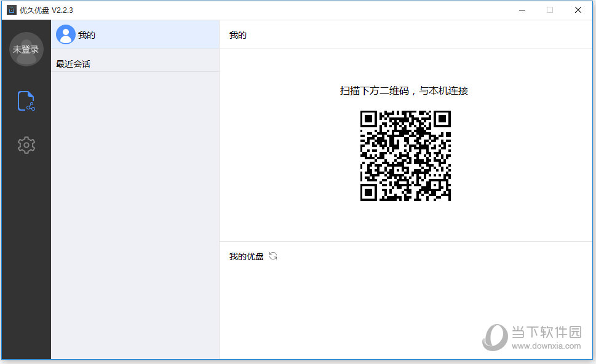The width and height of the screenshot is (596, 364).
Task: Open the file sharing icon in sidebar
Action: tap(26, 101)
